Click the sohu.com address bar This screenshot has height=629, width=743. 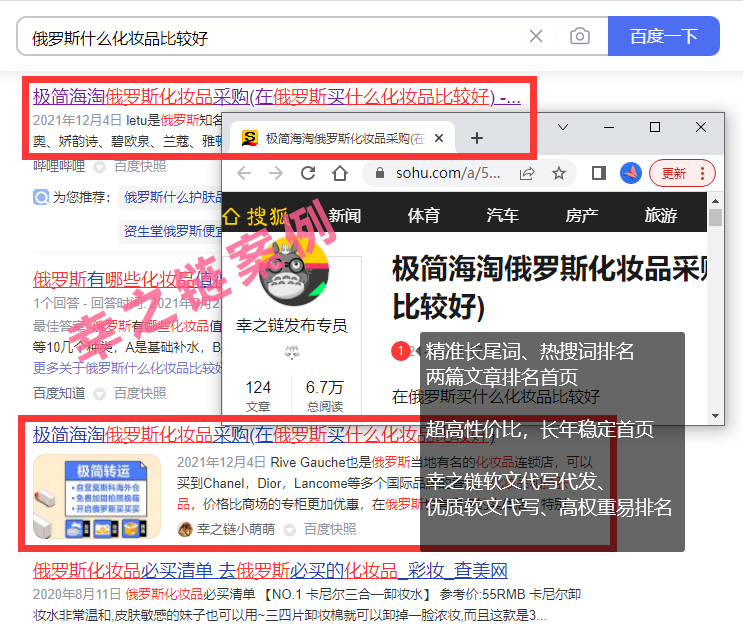(448, 173)
